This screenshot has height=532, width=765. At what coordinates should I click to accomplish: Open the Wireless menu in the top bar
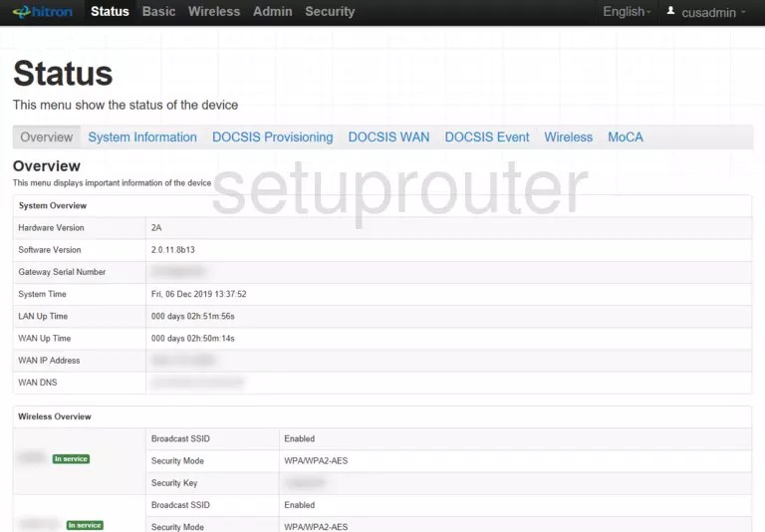click(214, 12)
